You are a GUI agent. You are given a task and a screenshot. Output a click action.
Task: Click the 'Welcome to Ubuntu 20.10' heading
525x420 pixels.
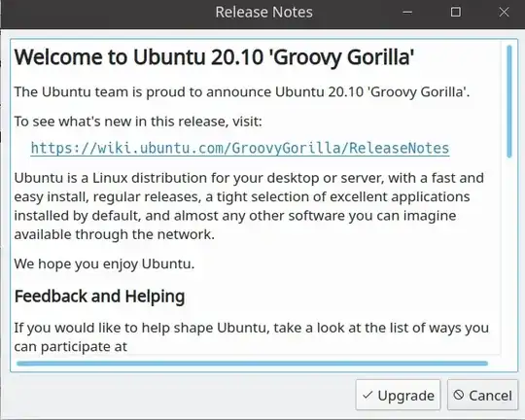point(214,57)
